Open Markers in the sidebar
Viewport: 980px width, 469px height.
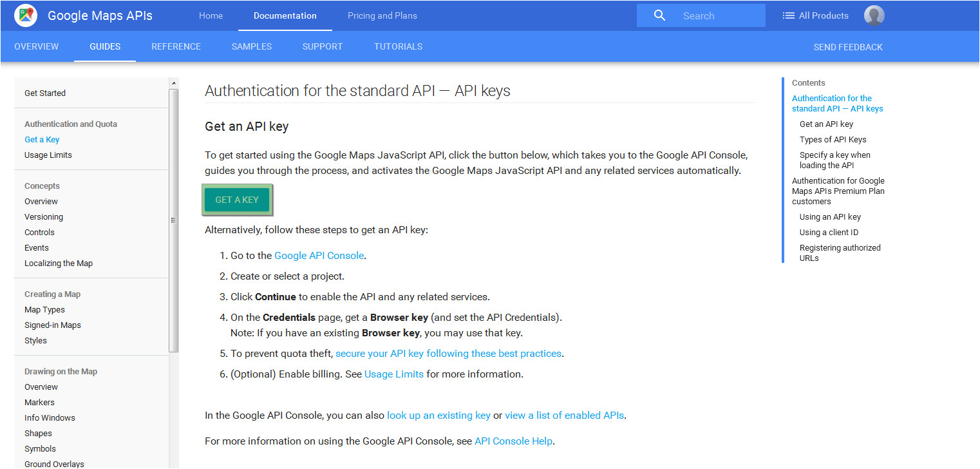[39, 403]
